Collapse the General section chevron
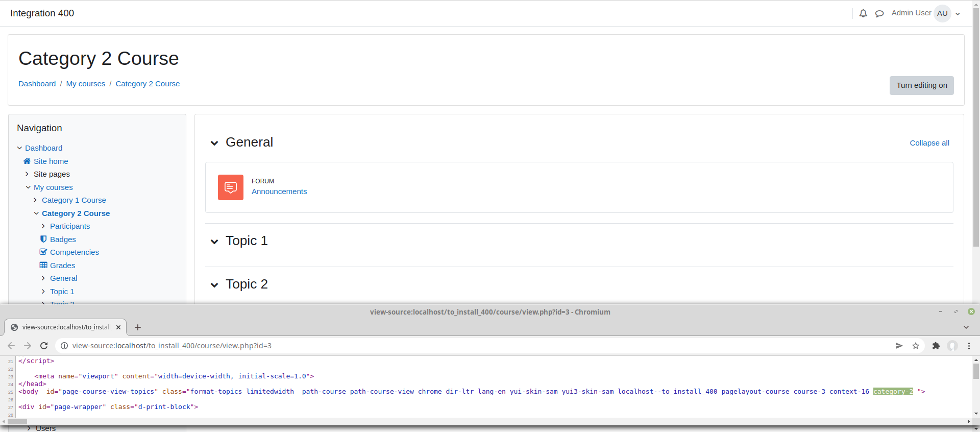Viewport: 980px width, 432px height. (x=214, y=143)
